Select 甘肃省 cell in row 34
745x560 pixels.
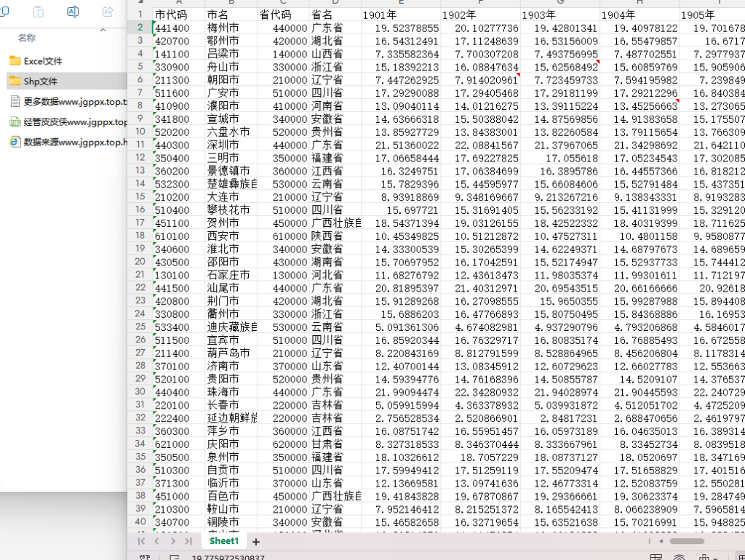pyautogui.click(x=335, y=444)
